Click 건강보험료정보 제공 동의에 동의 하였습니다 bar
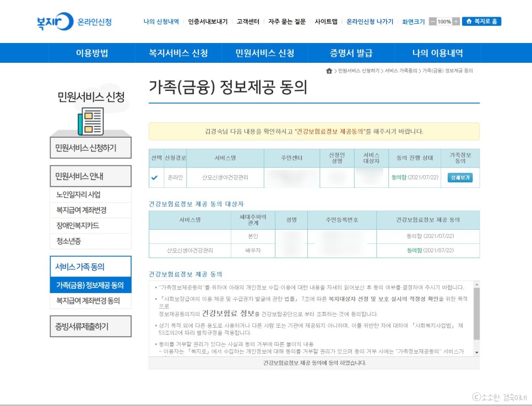The width and height of the screenshot is (532, 406). click(314, 363)
